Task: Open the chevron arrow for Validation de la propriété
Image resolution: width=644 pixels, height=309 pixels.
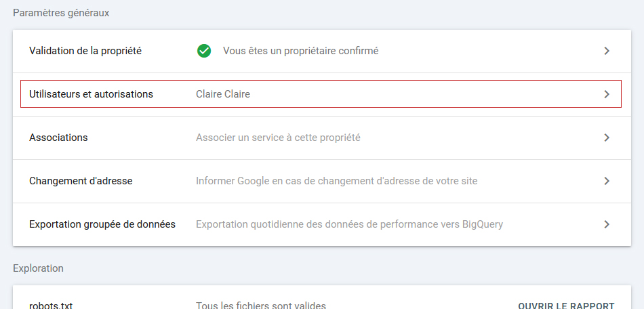Action: pyautogui.click(x=607, y=51)
